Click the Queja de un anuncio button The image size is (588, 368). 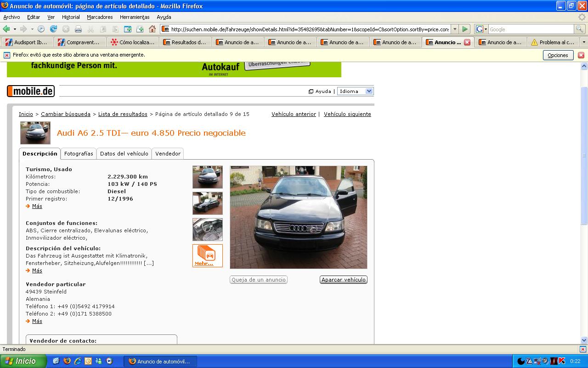259,280
